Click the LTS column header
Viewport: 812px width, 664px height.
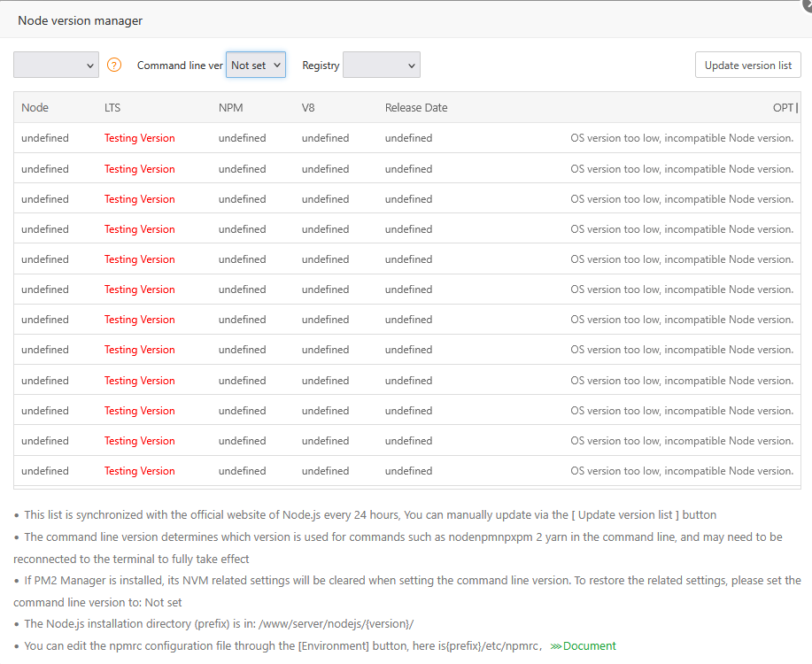tap(112, 108)
